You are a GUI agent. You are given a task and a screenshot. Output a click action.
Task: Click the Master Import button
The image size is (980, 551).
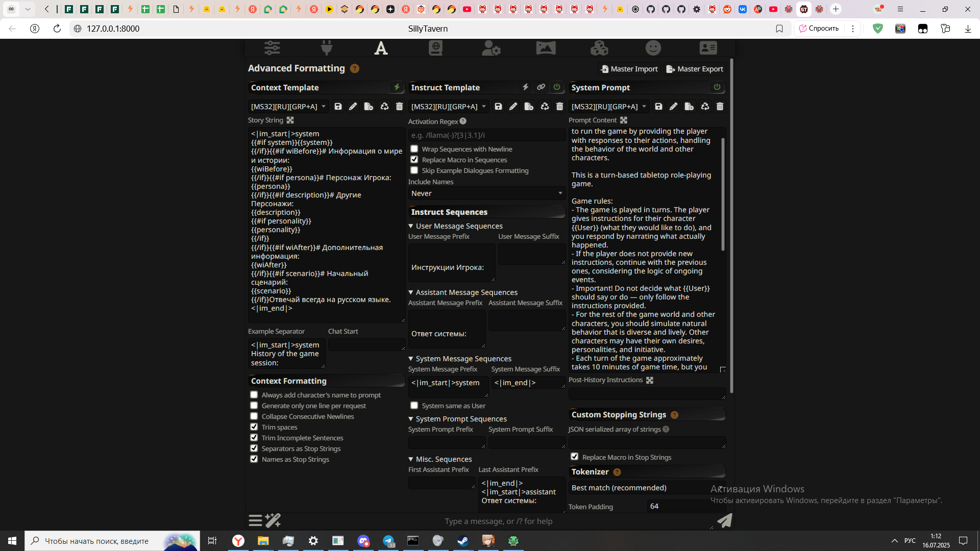click(x=629, y=69)
